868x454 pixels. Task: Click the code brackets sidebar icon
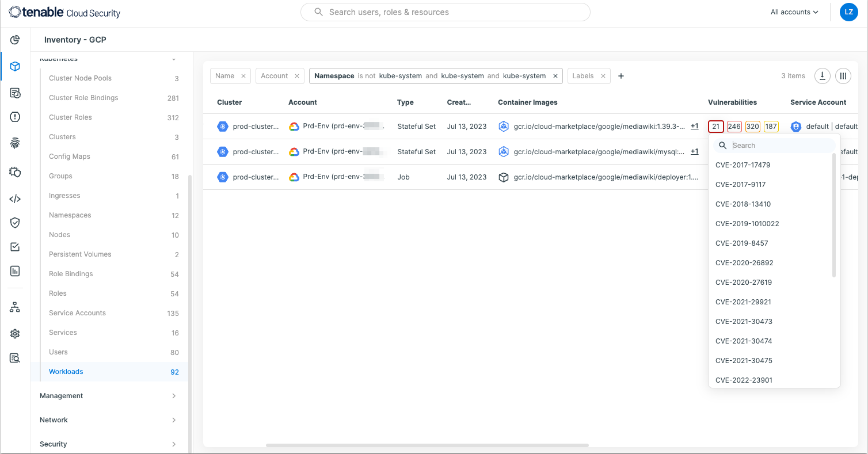[15, 199]
